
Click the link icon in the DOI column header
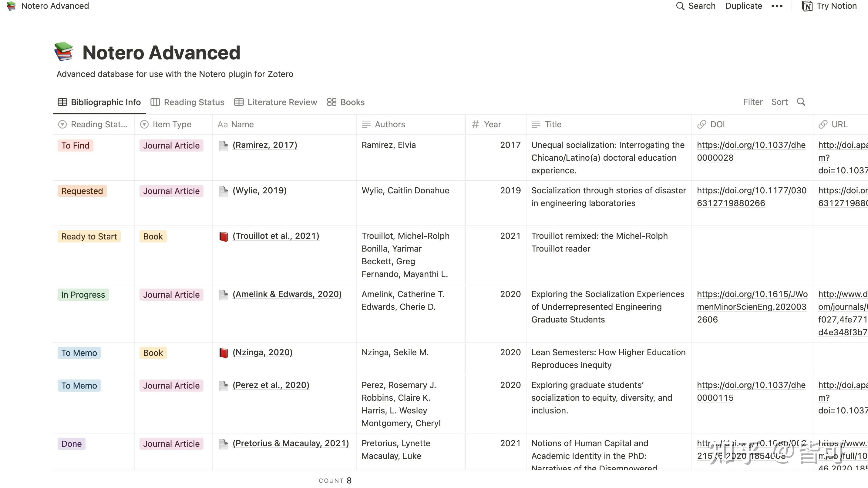click(x=701, y=124)
